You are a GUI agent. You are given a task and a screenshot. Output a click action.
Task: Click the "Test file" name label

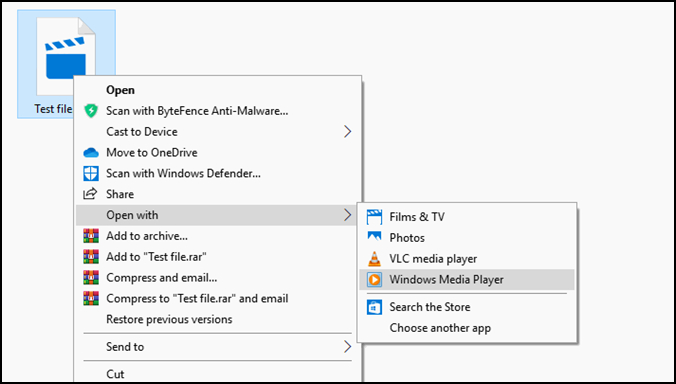(x=53, y=109)
